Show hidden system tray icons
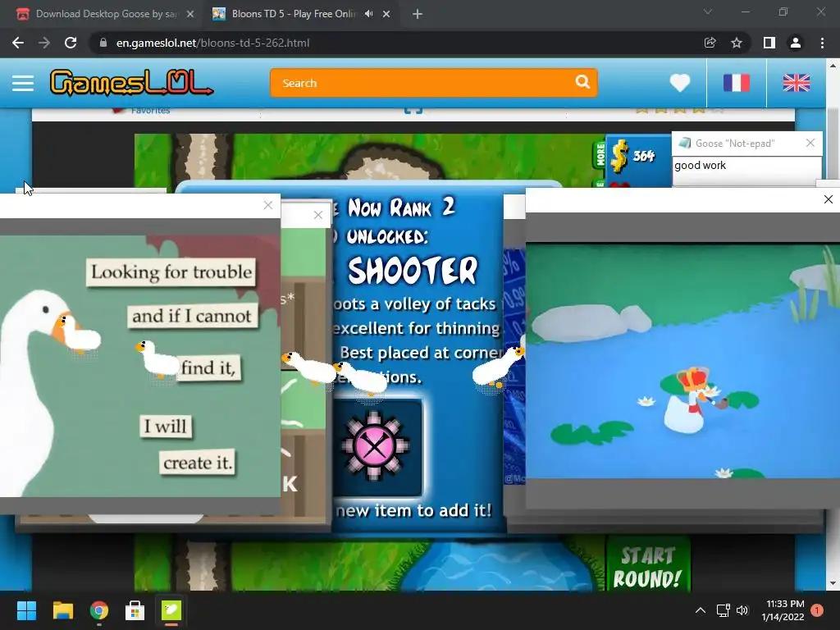The height and width of the screenshot is (630, 840). coord(701,610)
